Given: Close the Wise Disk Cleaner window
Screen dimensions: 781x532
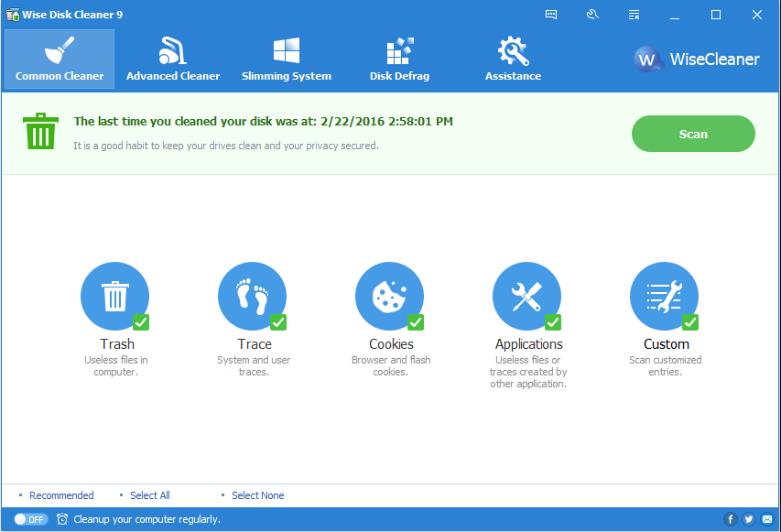Looking at the screenshot, I should [x=757, y=15].
